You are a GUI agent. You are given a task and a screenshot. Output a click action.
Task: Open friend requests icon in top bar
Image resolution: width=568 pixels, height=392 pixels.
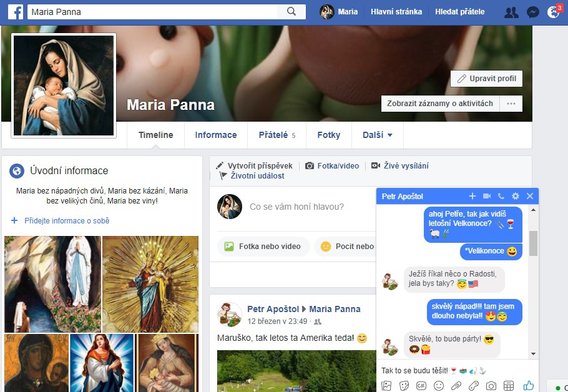[x=511, y=12]
